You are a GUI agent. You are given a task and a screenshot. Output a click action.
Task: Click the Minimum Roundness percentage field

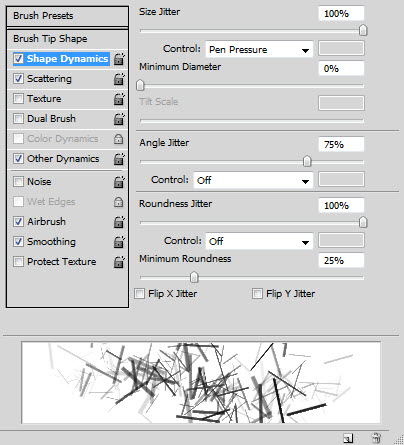point(341,260)
